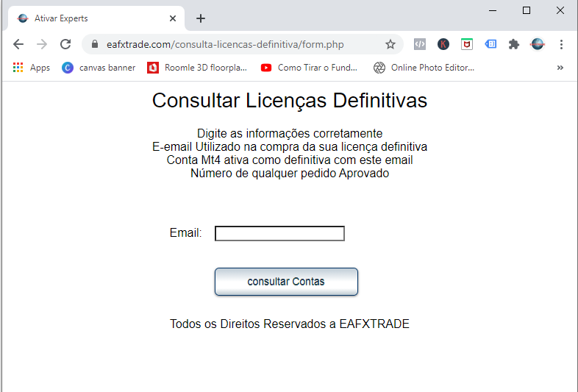Bookmark this page with the star icon

point(390,44)
